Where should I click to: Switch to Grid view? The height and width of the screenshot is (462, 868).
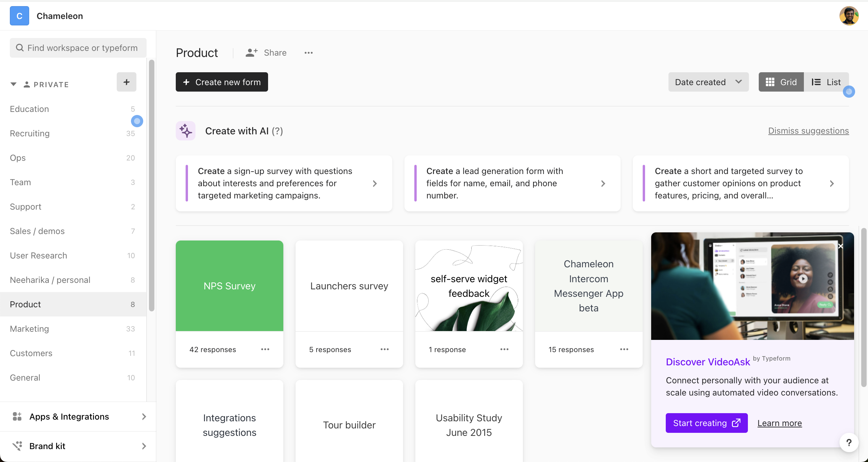[781, 82]
